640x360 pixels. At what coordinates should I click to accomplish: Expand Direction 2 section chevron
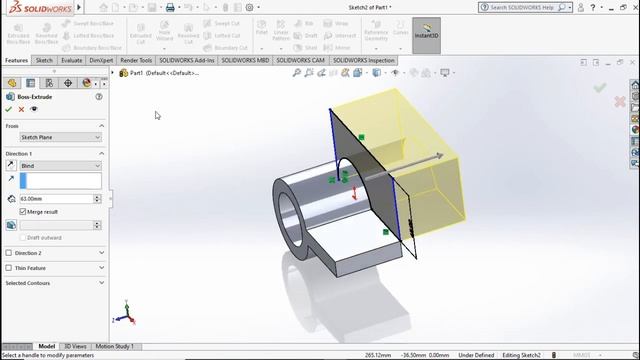point(102,253)
